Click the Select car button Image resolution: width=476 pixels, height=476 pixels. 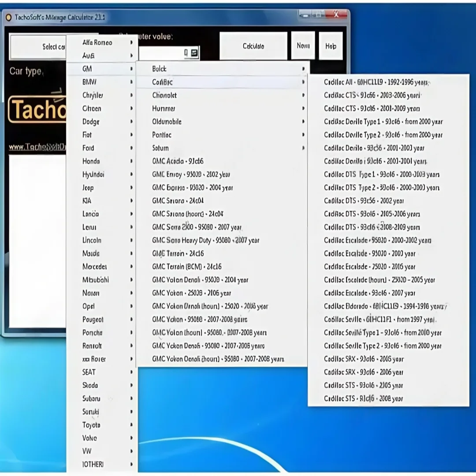click(x=38, y=47)
